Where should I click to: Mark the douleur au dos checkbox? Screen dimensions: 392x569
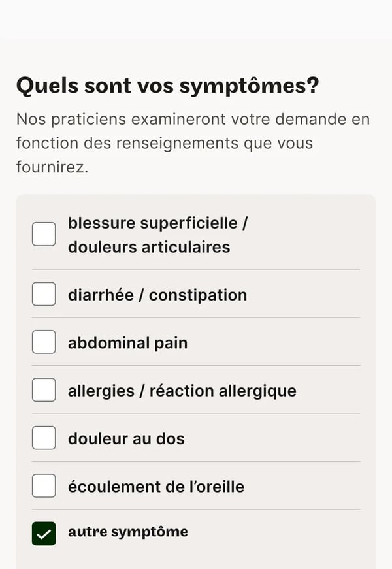(44, 438)
